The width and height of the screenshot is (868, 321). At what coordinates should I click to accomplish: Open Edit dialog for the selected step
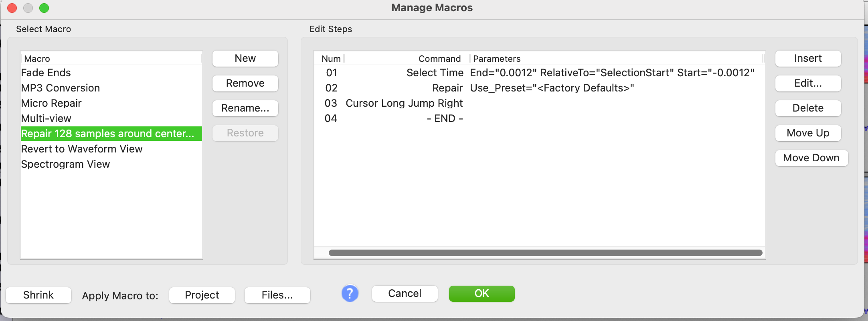tap(807, 83)
